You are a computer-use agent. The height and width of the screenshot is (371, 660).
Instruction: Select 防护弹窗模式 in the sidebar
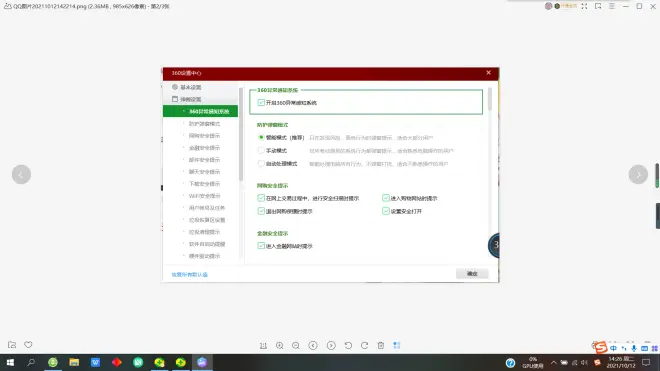coord(204,124)
